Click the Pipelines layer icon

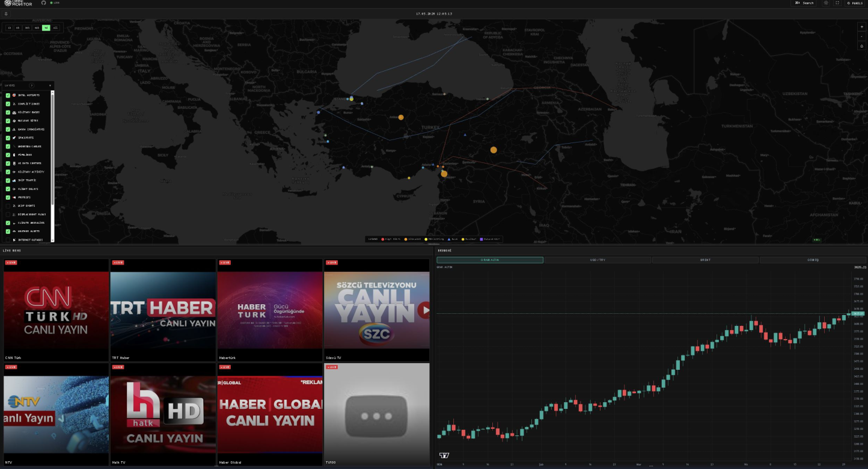point(14,155)
